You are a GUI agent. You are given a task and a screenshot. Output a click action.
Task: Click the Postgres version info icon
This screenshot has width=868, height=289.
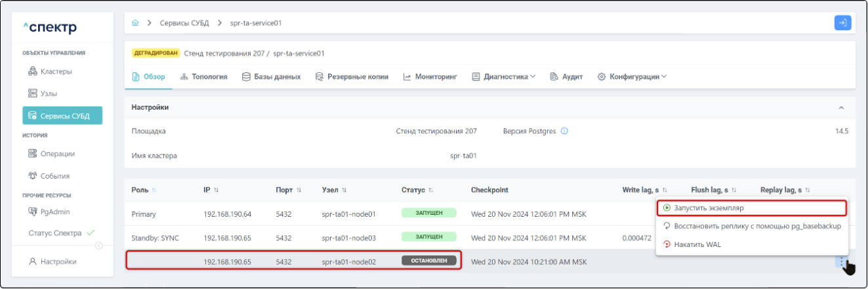tap(564, 131)
